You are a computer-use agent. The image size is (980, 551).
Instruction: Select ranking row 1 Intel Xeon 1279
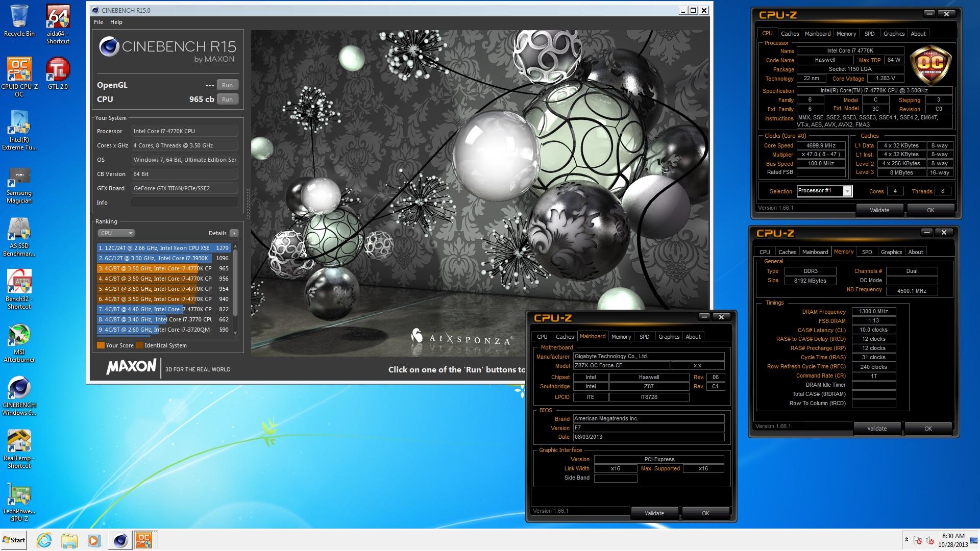tap(164, 248)
